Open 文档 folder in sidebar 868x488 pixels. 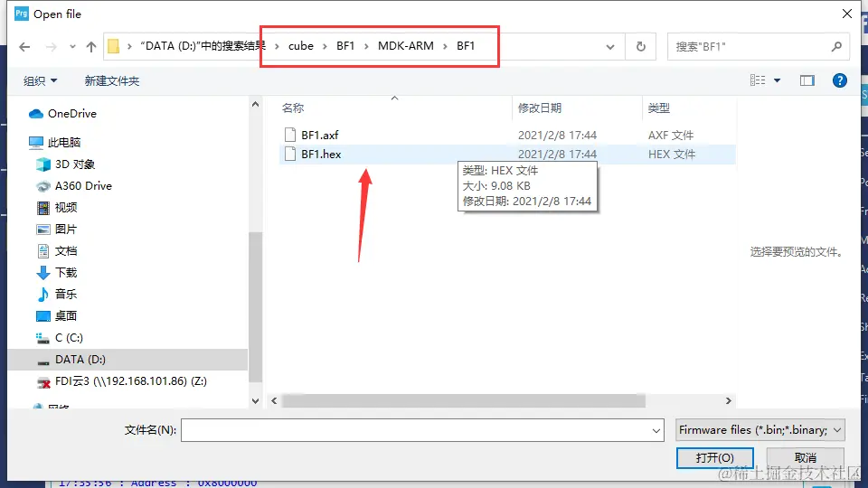click(x=66, y=250)
